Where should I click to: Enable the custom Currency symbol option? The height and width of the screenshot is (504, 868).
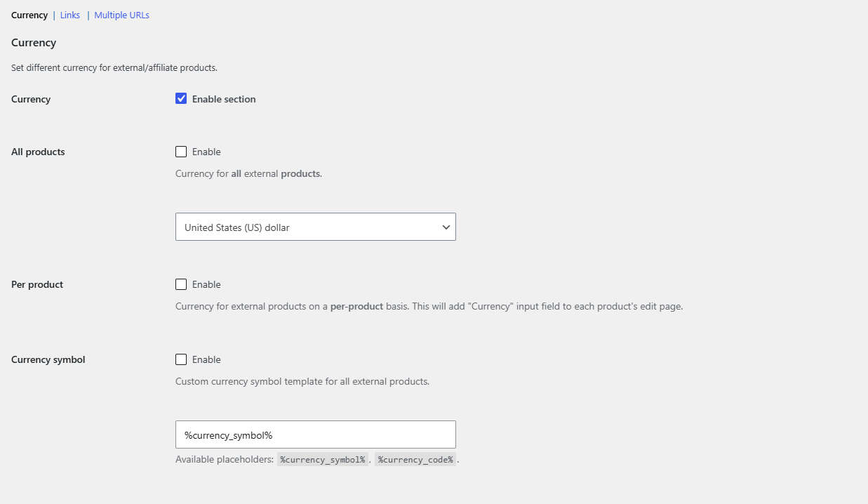[181, 359]
